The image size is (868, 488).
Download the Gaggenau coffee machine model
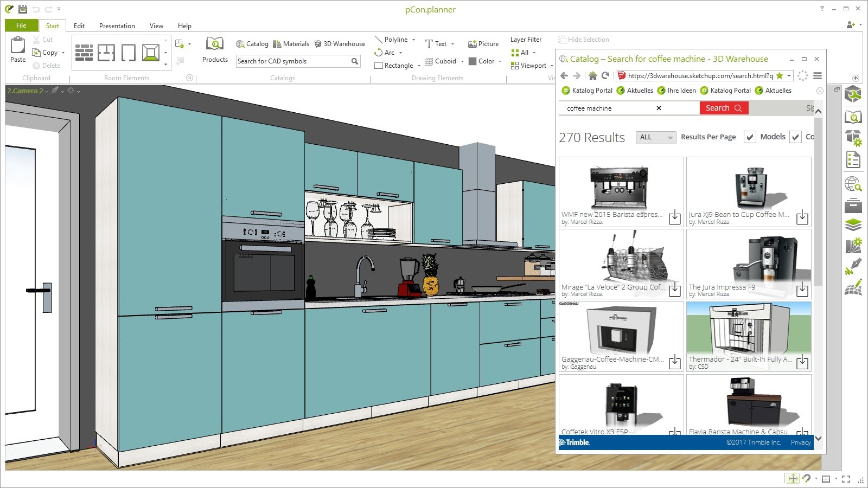675,362
